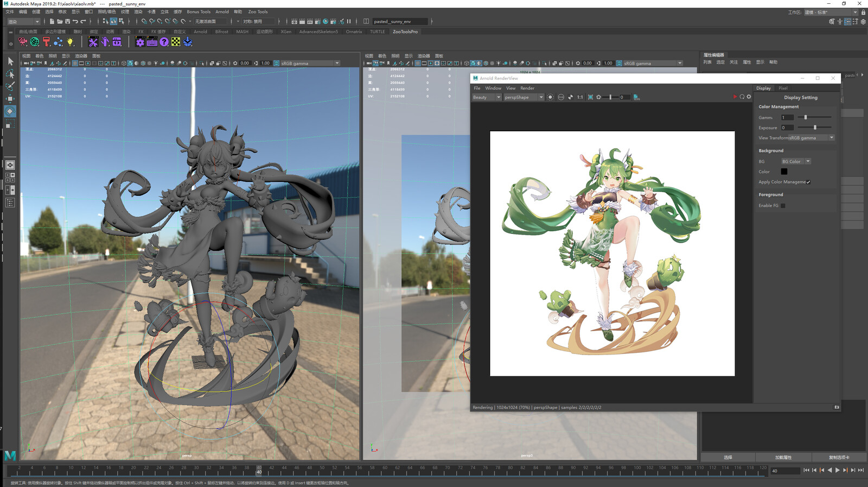Open the Arnold menu in main menu bar

pyautogui.click(x=222, y=11)
